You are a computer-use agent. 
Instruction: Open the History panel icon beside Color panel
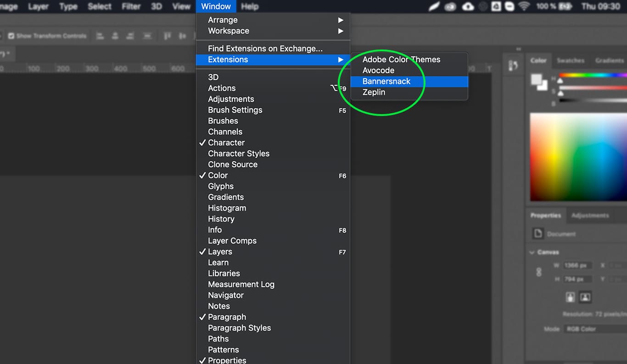(x=513, y=66)
